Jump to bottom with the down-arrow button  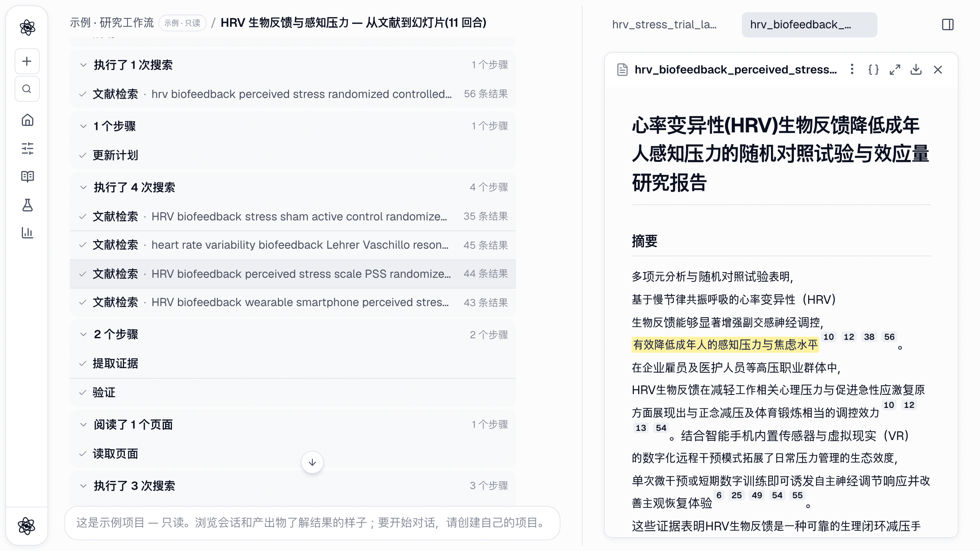click(x=312, y=462)
